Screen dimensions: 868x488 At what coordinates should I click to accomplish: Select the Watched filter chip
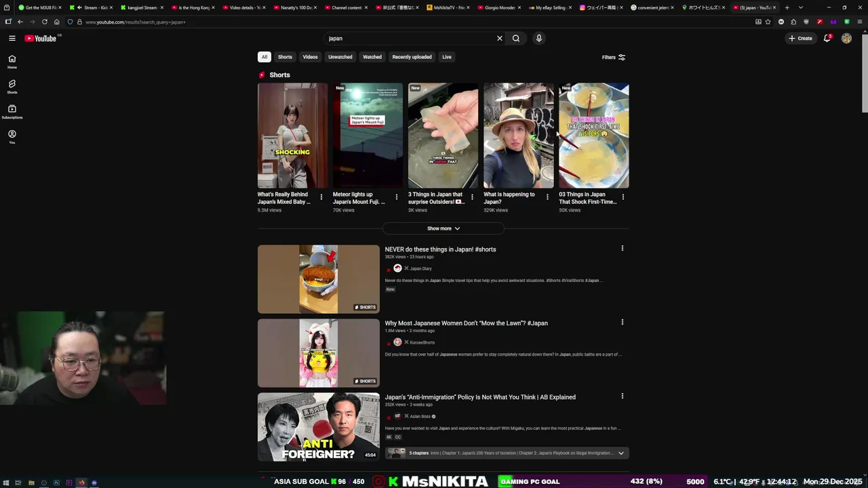[372, 57]
